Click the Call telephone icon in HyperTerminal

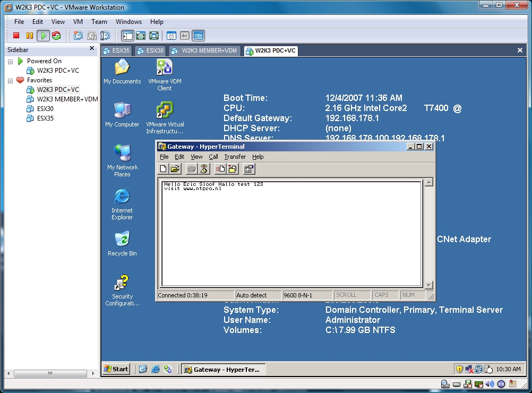(x=191, y=169)
